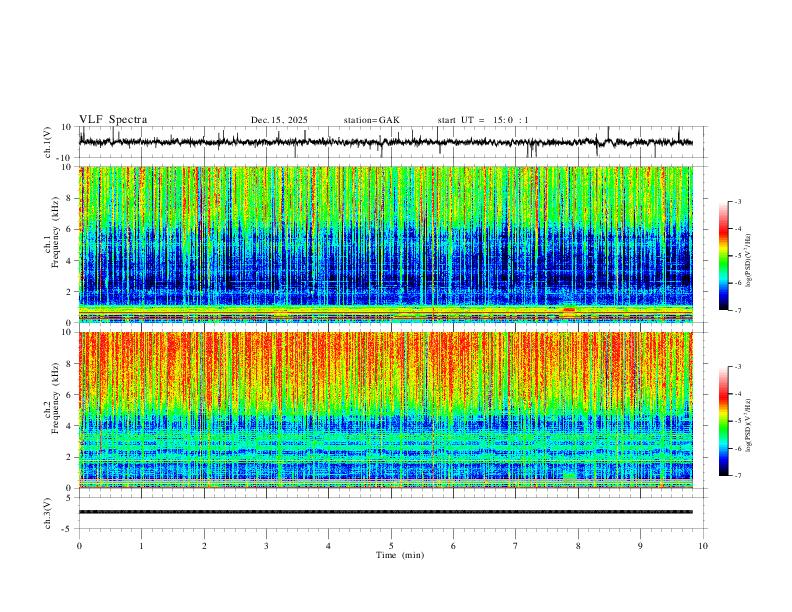
Task: Select the ch.1 spectrogram colorbar
Action: [x=723, y=256]
